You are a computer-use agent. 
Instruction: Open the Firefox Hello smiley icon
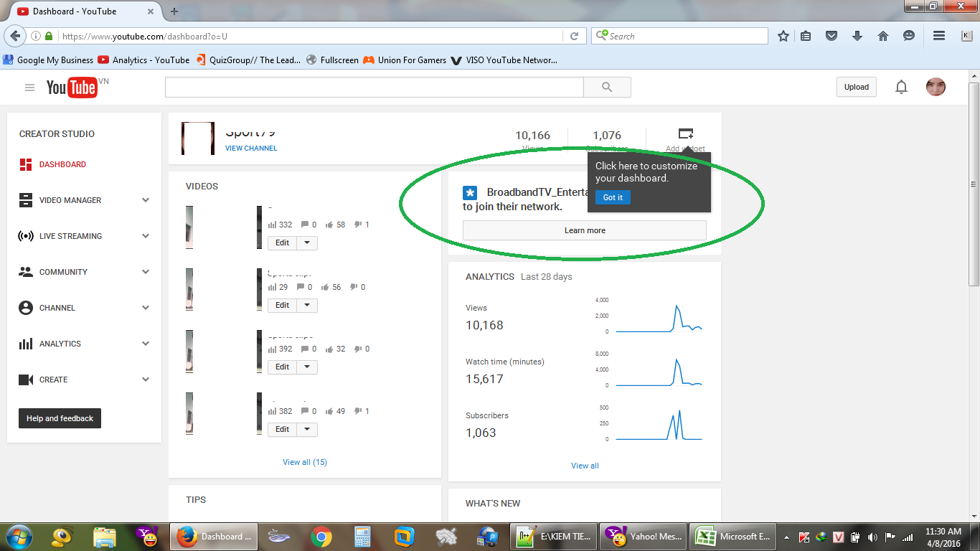pyautogui.click(x=909, y=36)
